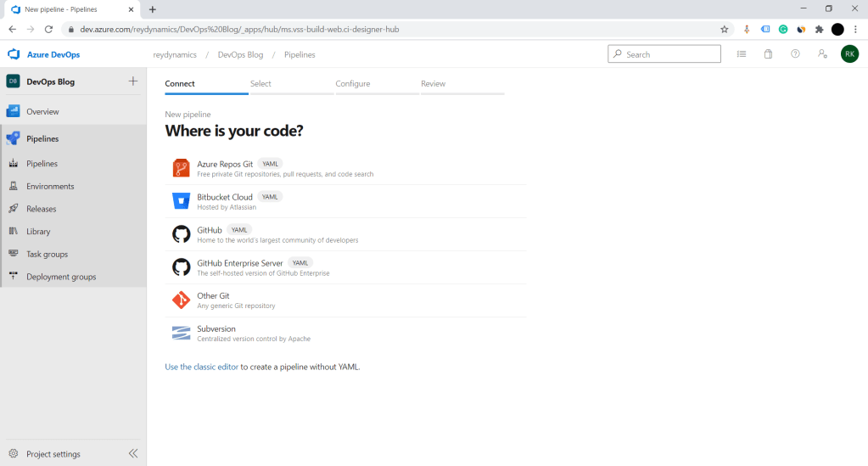Screen dimensions: 868x466
Task: Open the RK account avatar menu
Action: [849, 54]
